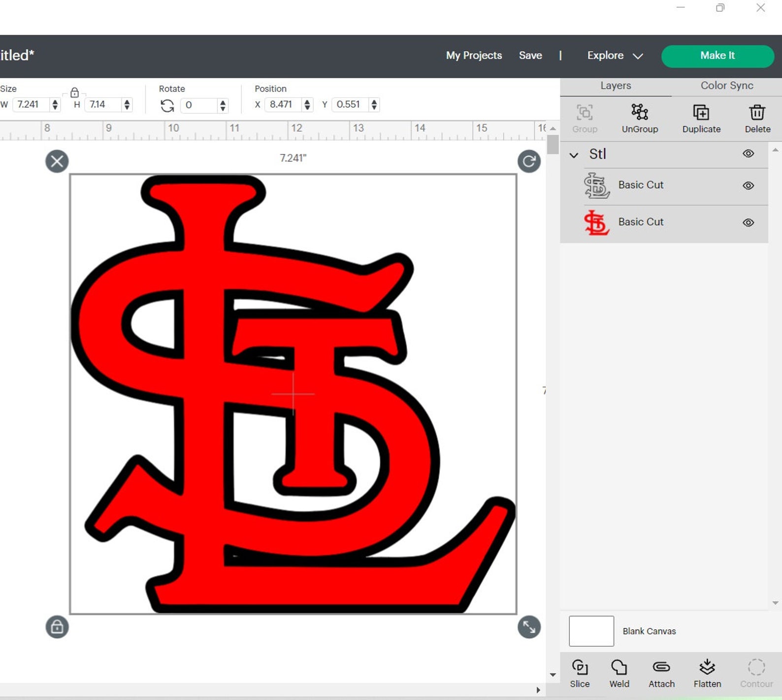Viewport: 782px width, 700px height.
Task: Click the X delete handle on selection
Action: (x=57, y=161)
